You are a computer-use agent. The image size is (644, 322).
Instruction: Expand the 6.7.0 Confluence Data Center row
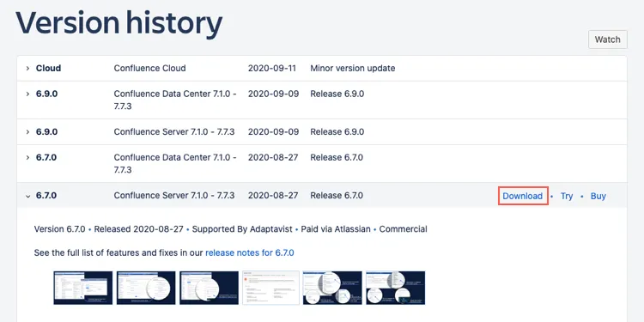[28, 157]
